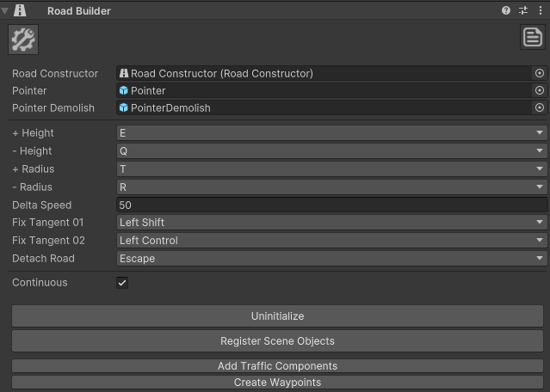Click Register Scene Objects button
This screenshot has width=550, height=392.
[x=277, y=341]
